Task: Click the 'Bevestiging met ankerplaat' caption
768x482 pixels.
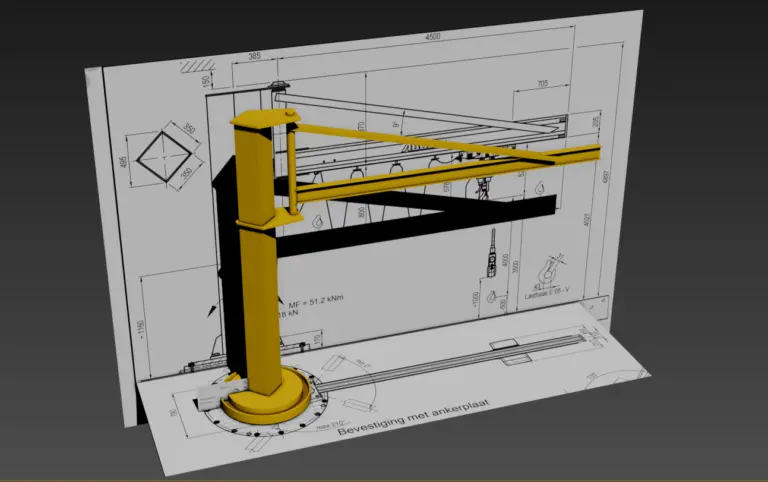Action: (x=414, y=417)
